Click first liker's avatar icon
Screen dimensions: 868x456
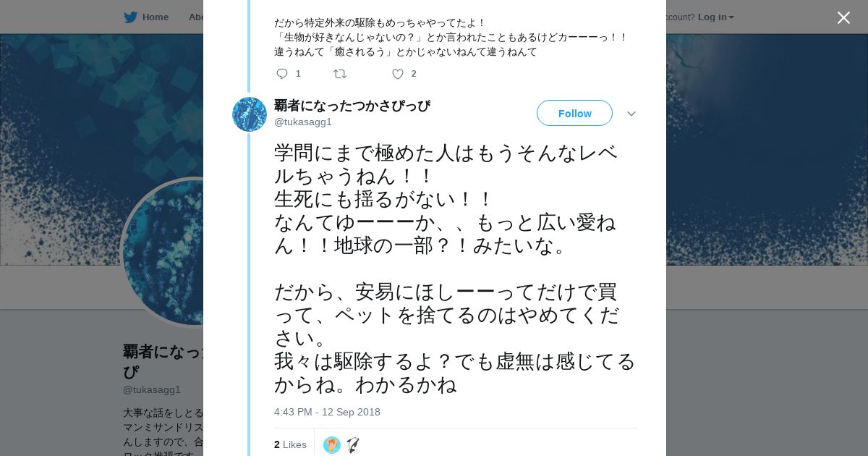tap(332, 444)
